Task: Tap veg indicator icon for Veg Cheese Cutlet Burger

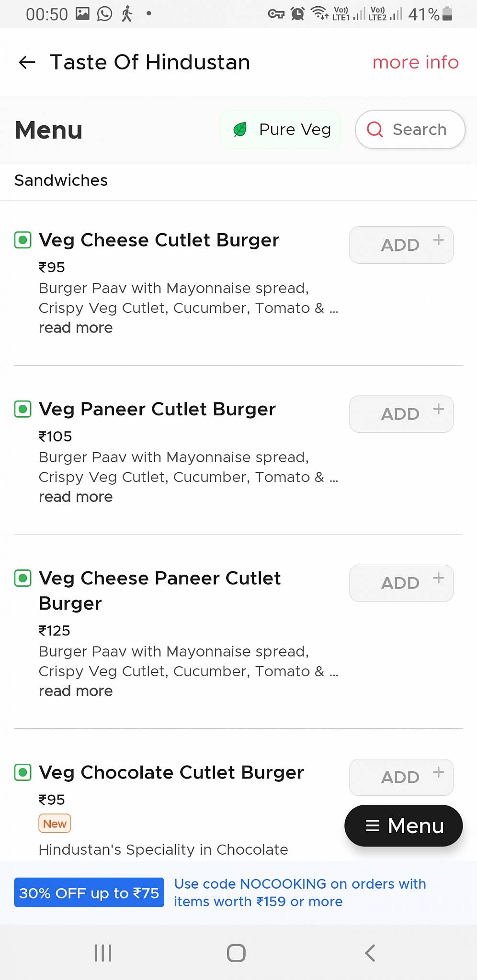Action: pos(23,240)
